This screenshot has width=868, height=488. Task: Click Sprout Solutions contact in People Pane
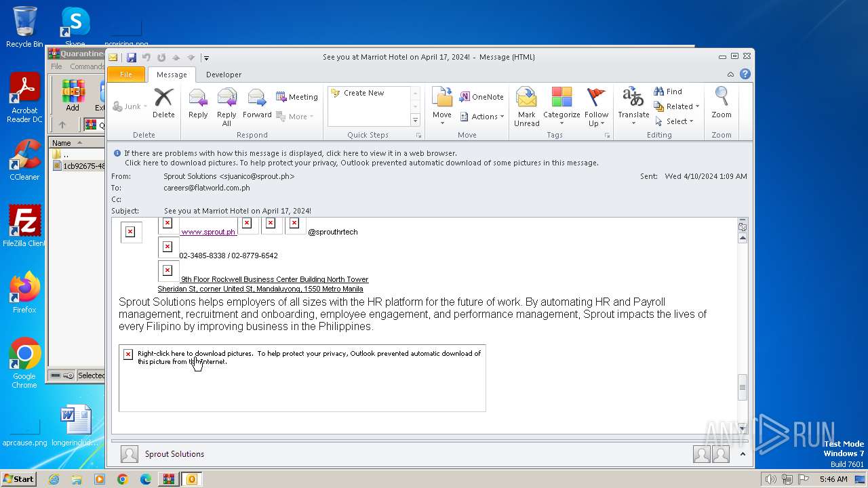[x=174, y=454]
